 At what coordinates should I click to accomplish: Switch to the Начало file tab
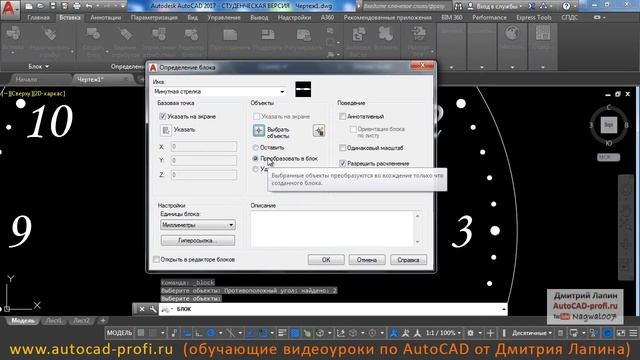[27, 79]
